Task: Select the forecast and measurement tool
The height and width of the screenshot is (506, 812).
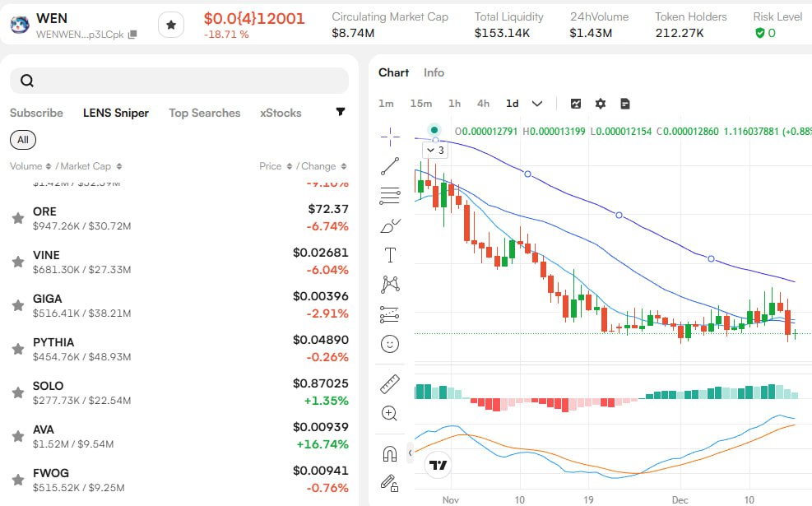Action: pos(390,313)
